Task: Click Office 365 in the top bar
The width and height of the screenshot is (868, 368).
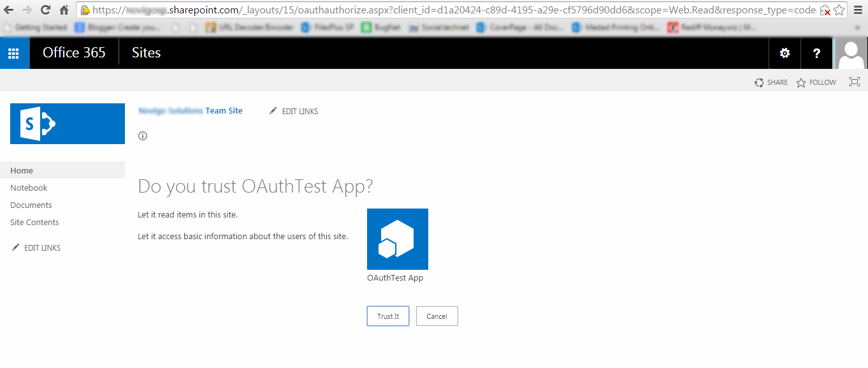Action: click(74, 53)
